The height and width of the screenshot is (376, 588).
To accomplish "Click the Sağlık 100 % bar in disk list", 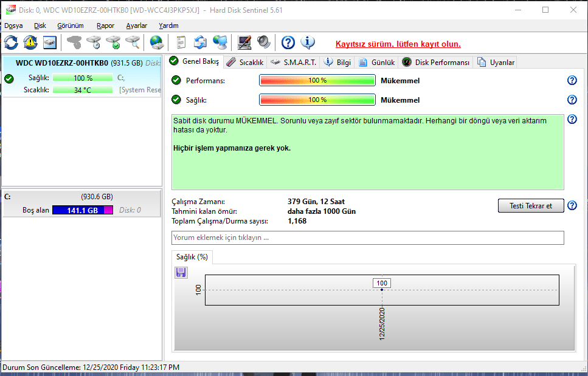I will 83,78.
